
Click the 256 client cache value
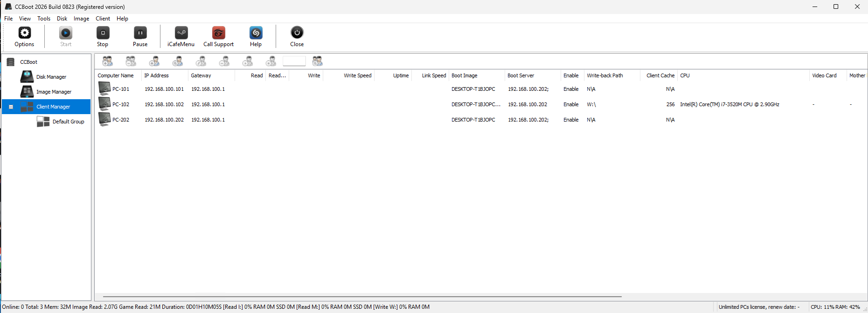pyautogui.click(x=670, y=104)
